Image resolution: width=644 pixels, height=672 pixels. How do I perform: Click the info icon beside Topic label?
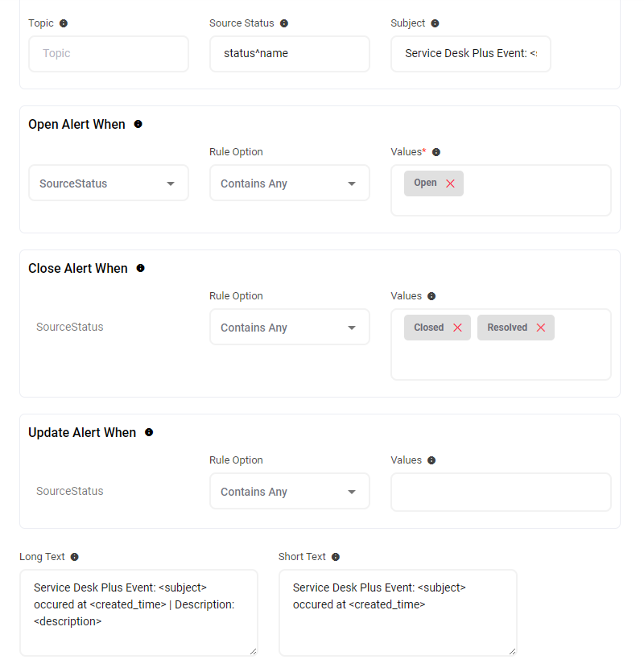point(64,23)
